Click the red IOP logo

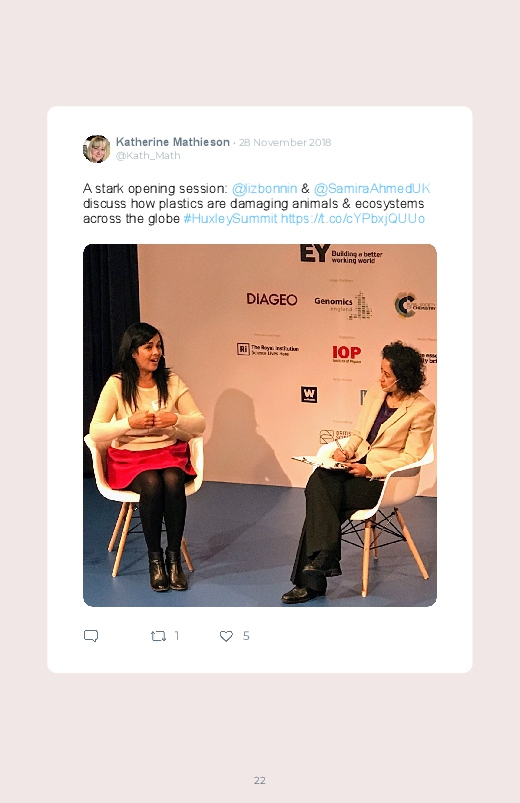click(x=347, y=353)
